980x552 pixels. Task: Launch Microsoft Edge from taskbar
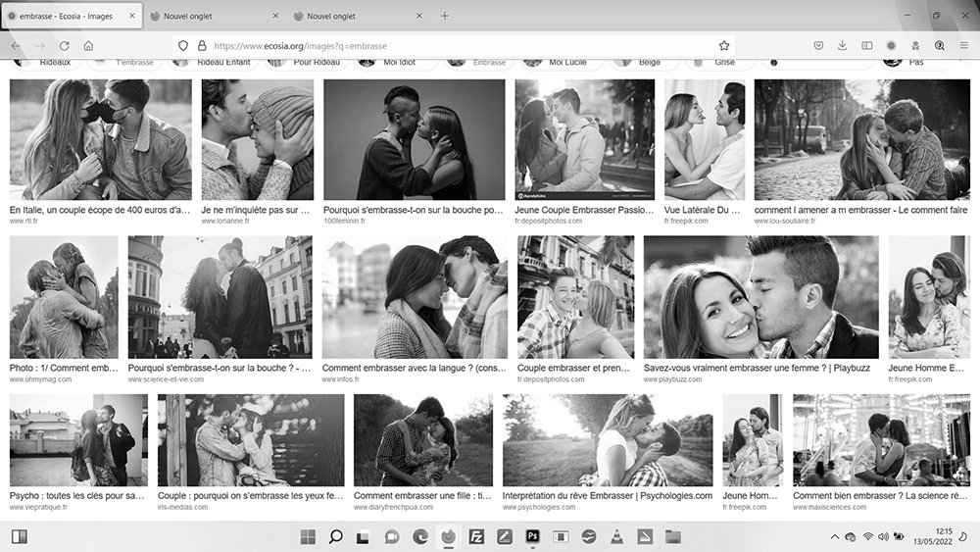pyautogui.click(x=420, y=536)
